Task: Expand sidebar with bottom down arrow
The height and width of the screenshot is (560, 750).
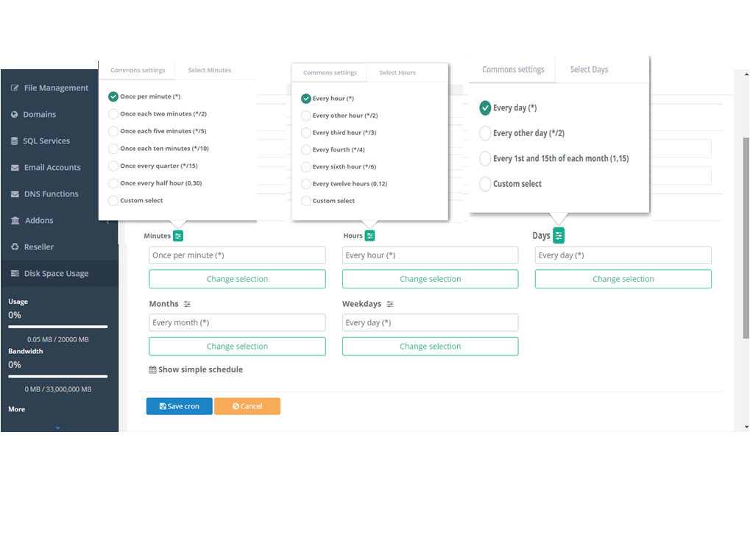Action: pyautogui.click(x=58, y=428)
